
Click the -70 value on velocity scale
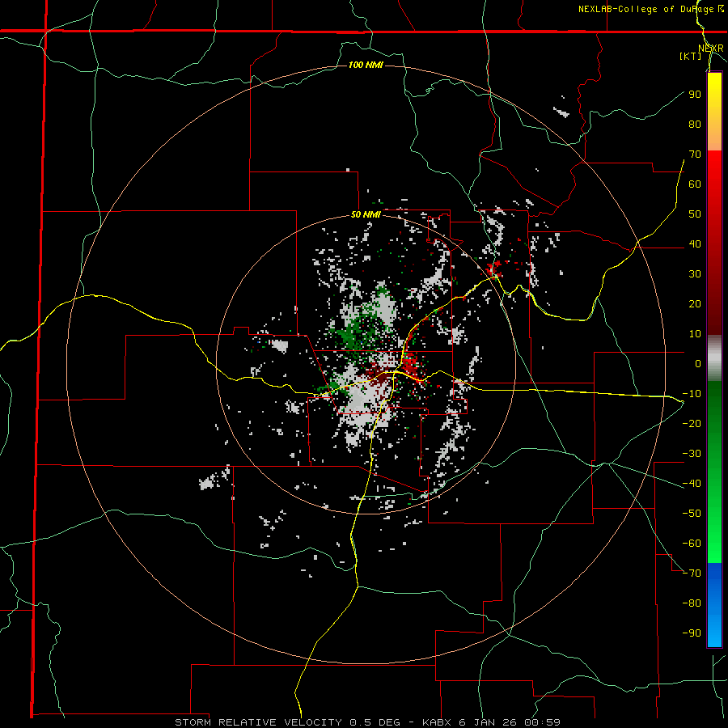692,574
